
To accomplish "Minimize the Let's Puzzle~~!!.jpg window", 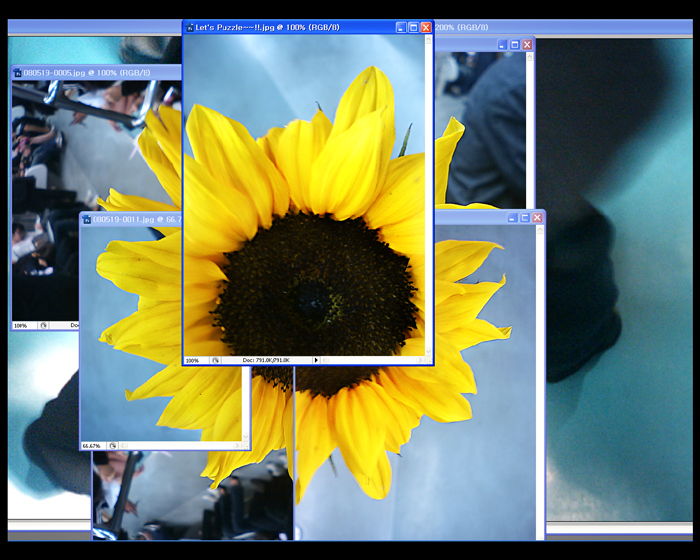I will (x=401, y=28).
